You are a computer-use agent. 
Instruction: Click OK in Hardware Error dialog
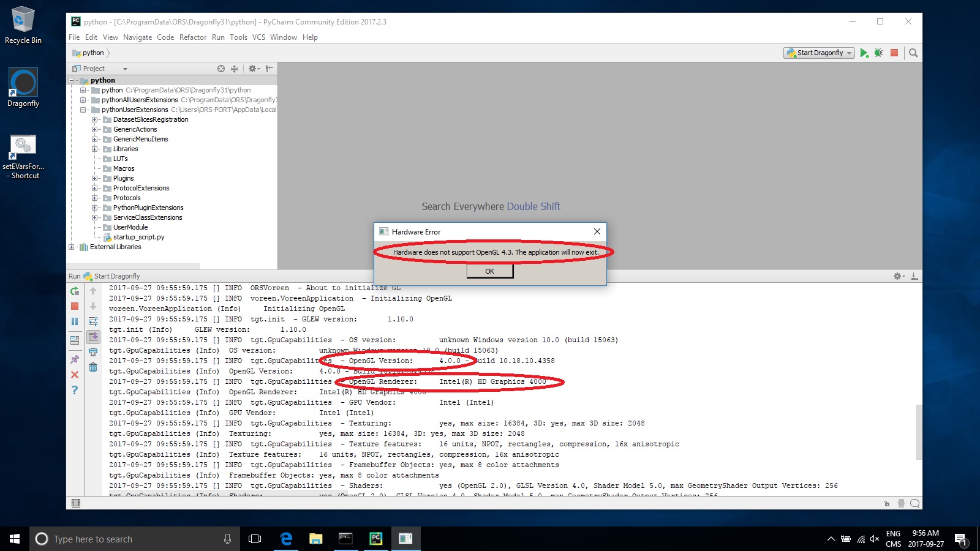click(x=489, y=271)
